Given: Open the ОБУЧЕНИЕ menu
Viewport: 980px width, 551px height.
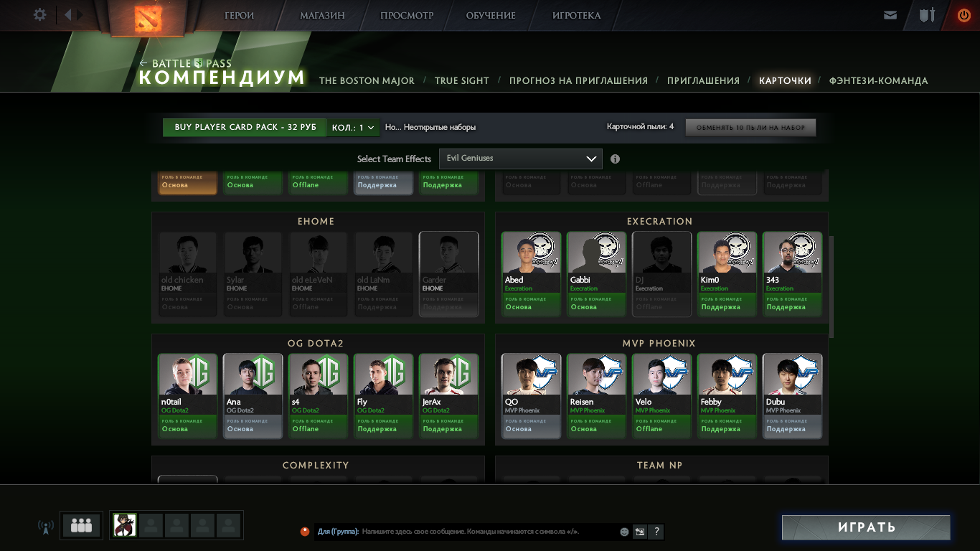Looking at the screenshot, I should point(491,16).
